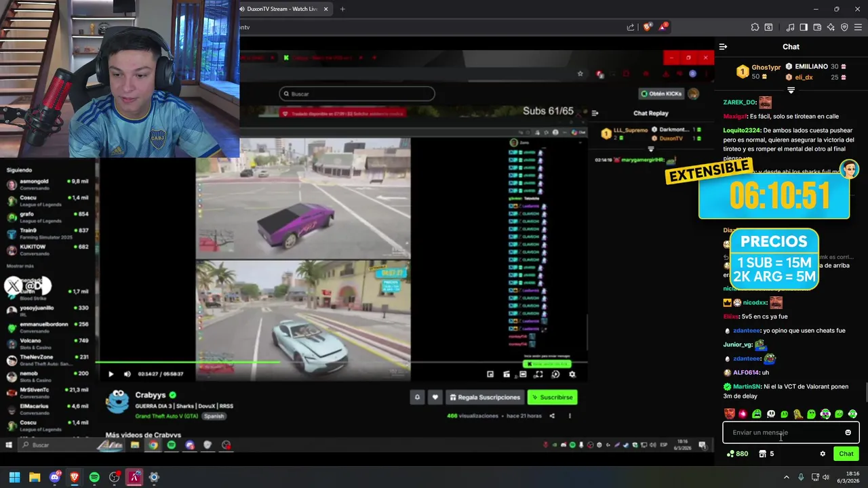Viewport: 868px width, 488px height.
Task: Open Discord from taskbar
Action: point(54,477)
